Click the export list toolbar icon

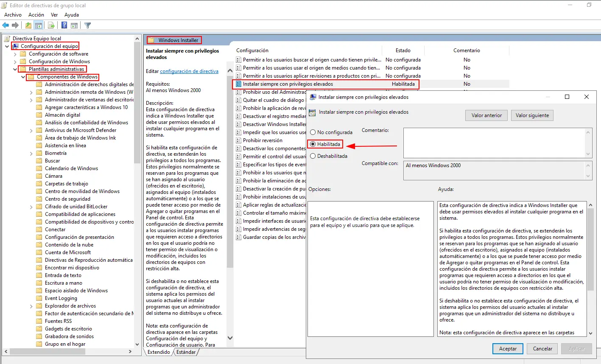tap(51, 25)
